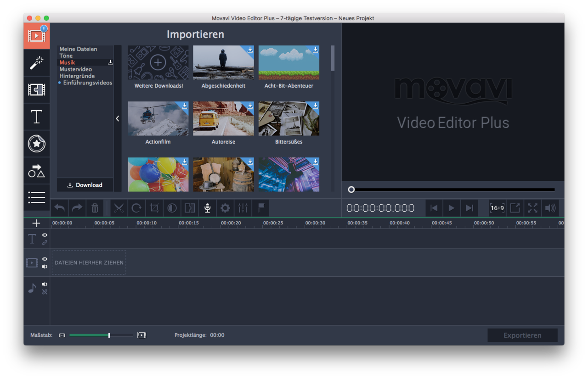588x379 pixels.
Task: Select the Crop tool icon
Action: tap(154, 208)
